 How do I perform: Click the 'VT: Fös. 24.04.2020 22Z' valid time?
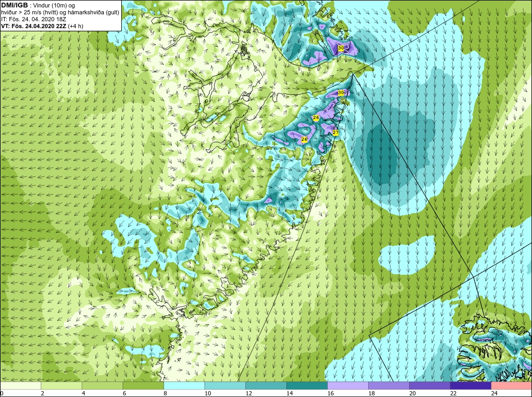pyautogui.click(x=34, y=26)
